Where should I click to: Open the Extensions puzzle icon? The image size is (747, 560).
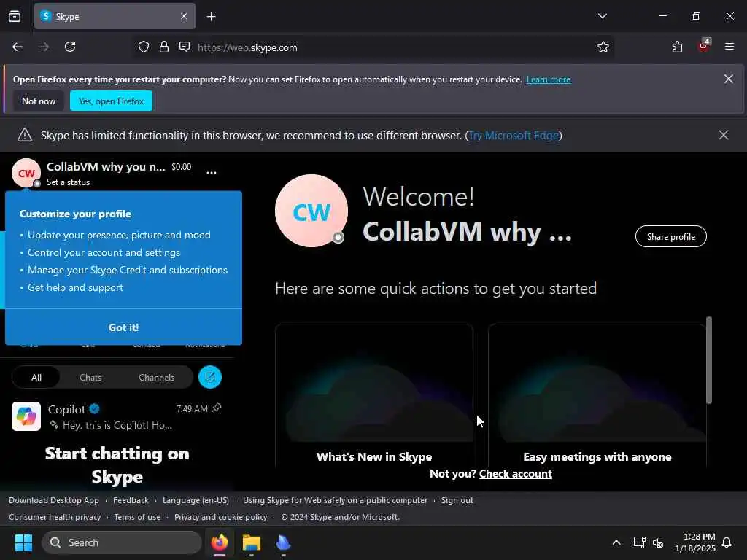tap(677, 47)
